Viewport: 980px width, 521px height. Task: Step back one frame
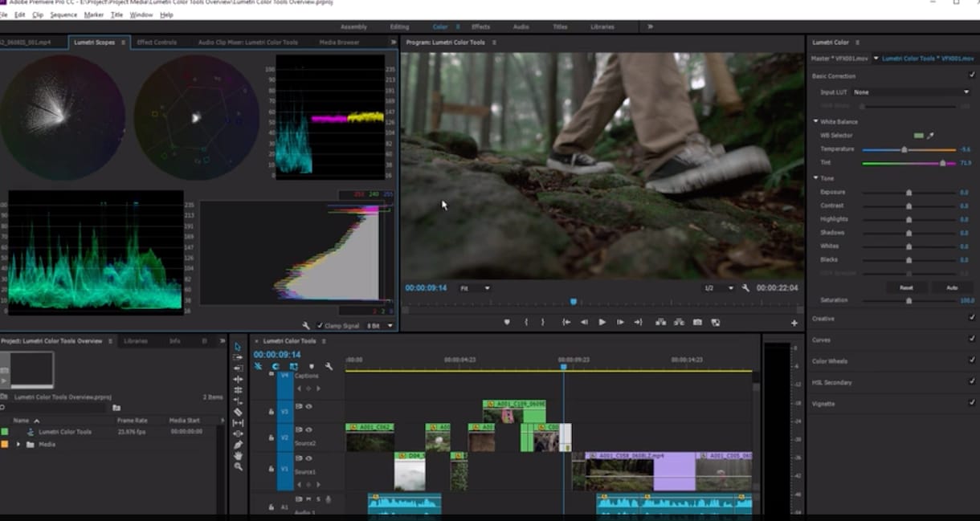(x=584, y=322)
